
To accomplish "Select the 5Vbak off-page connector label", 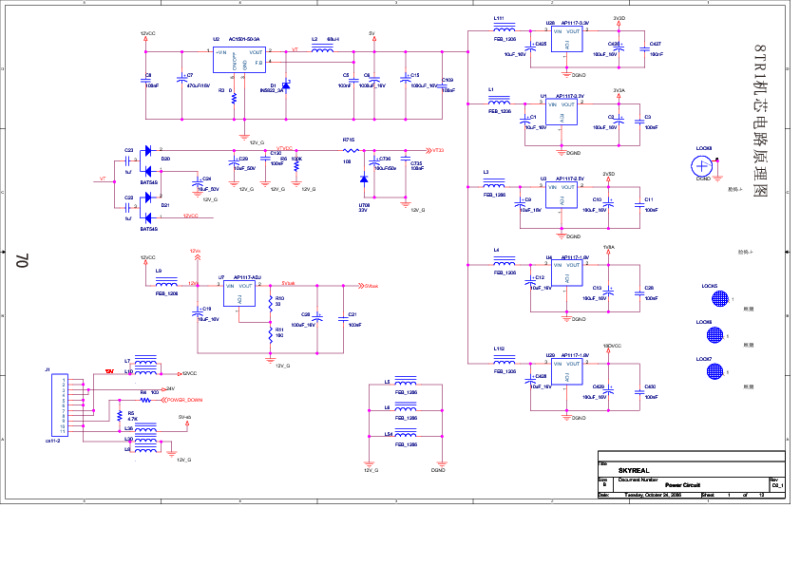I will pos(368,286).
